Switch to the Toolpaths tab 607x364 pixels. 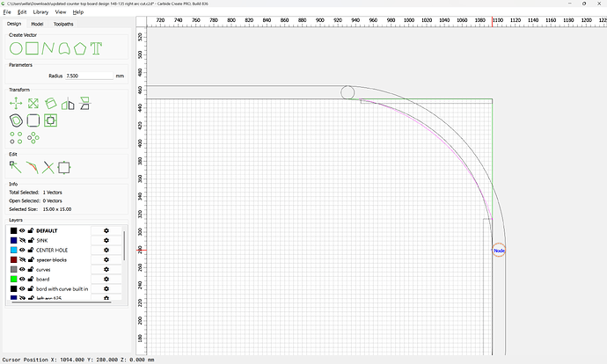tap(64, 24)
